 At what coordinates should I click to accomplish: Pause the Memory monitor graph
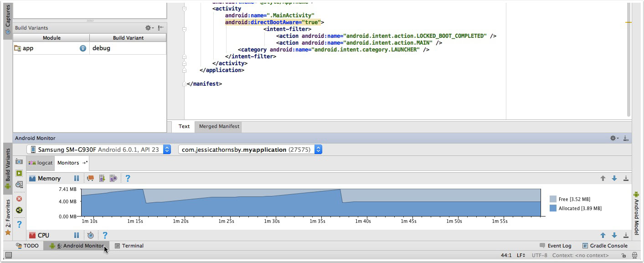(x=76, y=178)
